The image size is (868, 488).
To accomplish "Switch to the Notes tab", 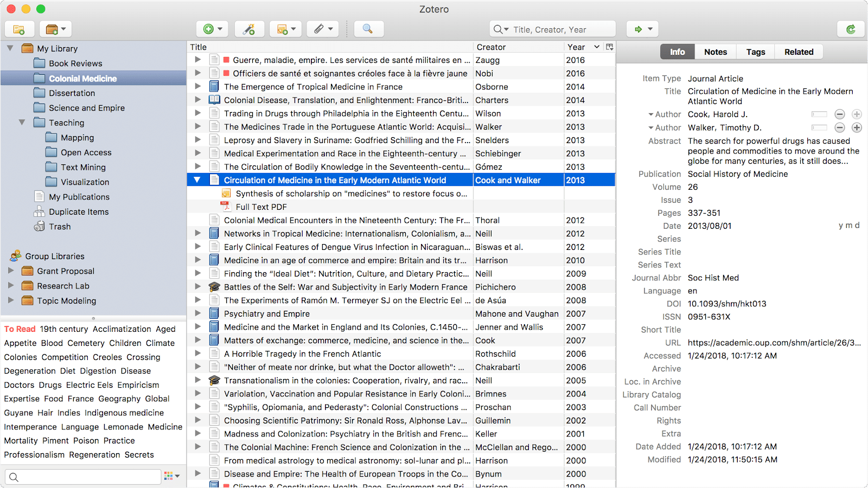I will (716, 52).
